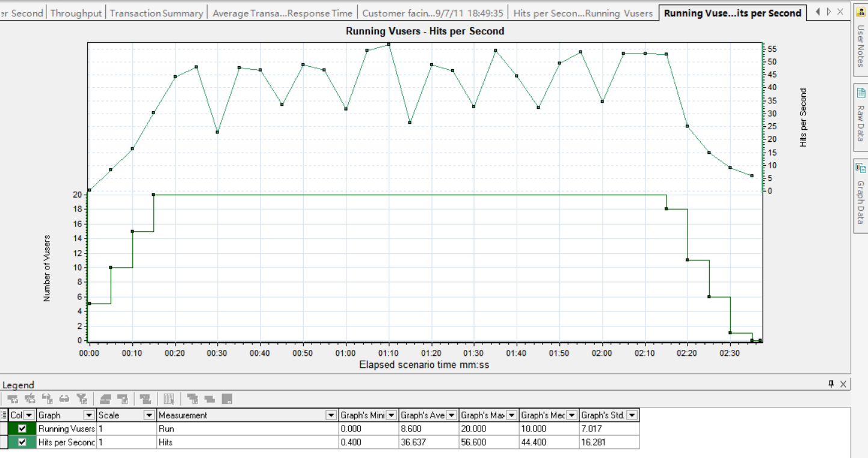Image resolution: width=868 pixels, height=458 pixels.
Task: Click the funnel filter icon in Legend toolbar
Action: point(82,399)
